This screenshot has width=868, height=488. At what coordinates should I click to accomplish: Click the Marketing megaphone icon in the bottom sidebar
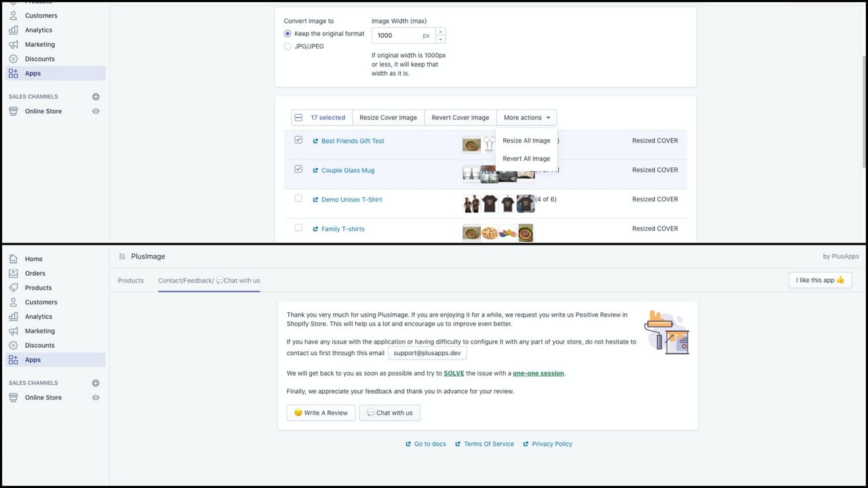point(14,331)
